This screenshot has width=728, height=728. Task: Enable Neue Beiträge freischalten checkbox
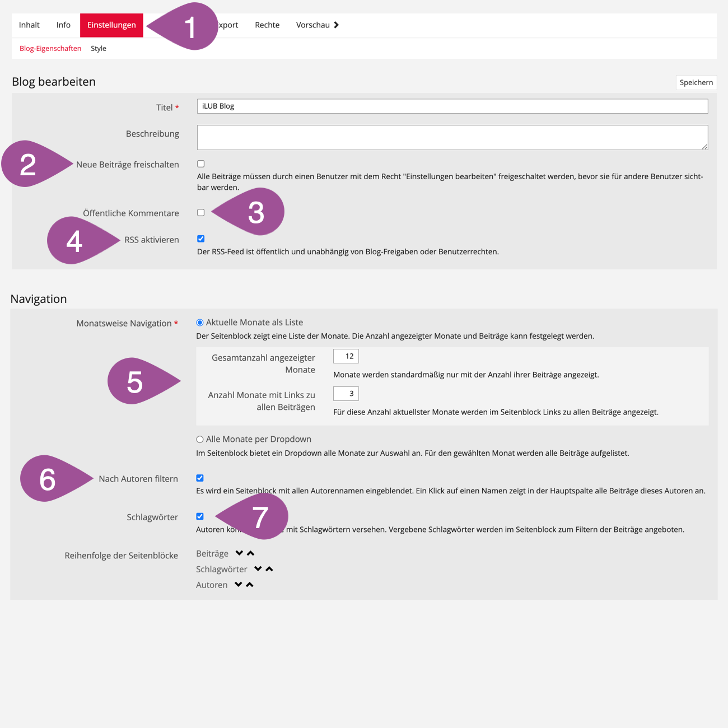pos(201,164)
